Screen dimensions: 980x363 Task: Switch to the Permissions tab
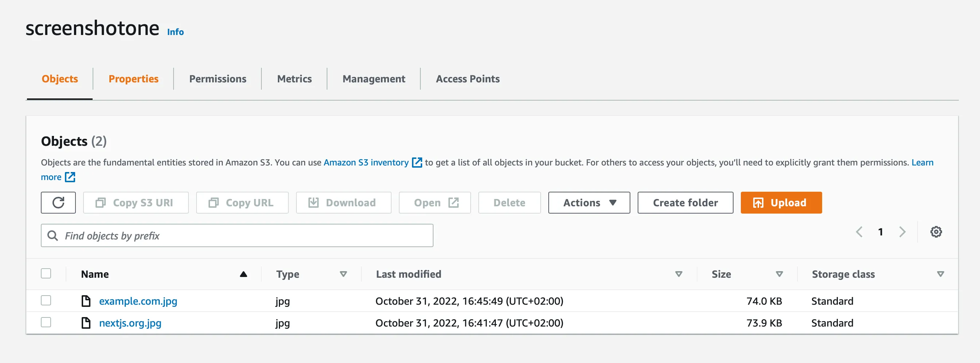(x=218, y=79)
